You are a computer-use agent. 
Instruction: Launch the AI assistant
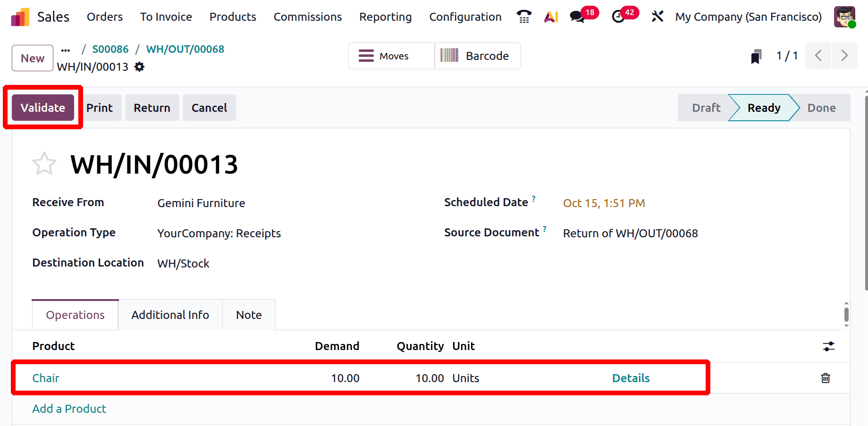551,17
